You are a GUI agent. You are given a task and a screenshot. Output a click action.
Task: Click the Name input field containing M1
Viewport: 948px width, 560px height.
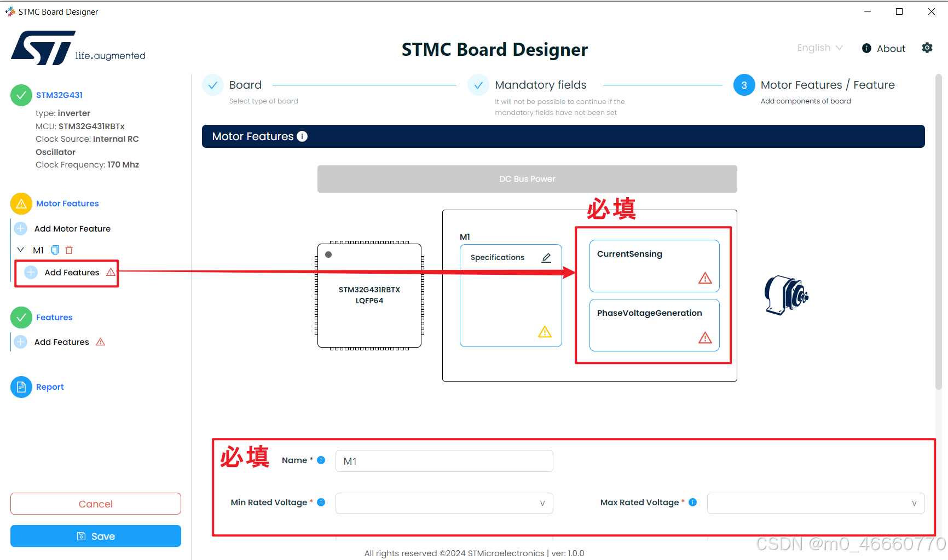pos(444,461)
